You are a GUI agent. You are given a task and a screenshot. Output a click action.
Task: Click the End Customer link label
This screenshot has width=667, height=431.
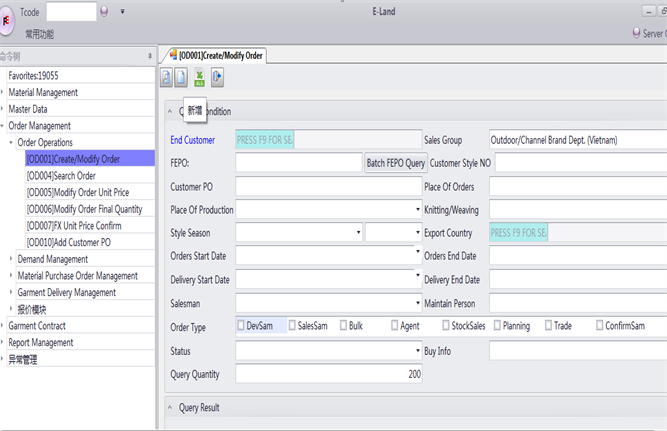click(192, 140)
